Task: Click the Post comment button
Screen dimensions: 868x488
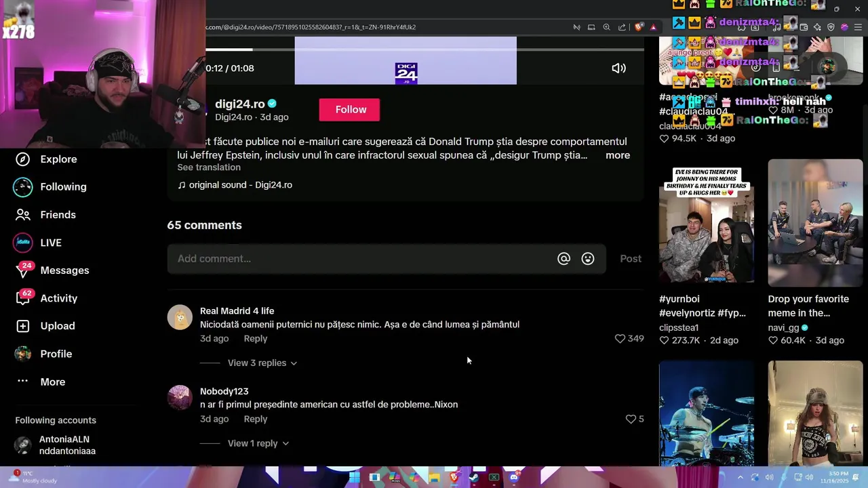Action: point(630,258)
